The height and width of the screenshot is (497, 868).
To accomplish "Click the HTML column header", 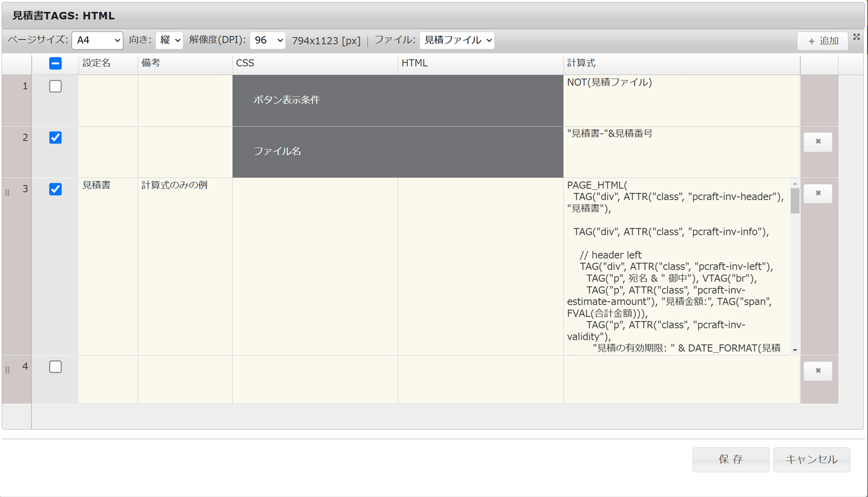I will click(x=481, y=64).
